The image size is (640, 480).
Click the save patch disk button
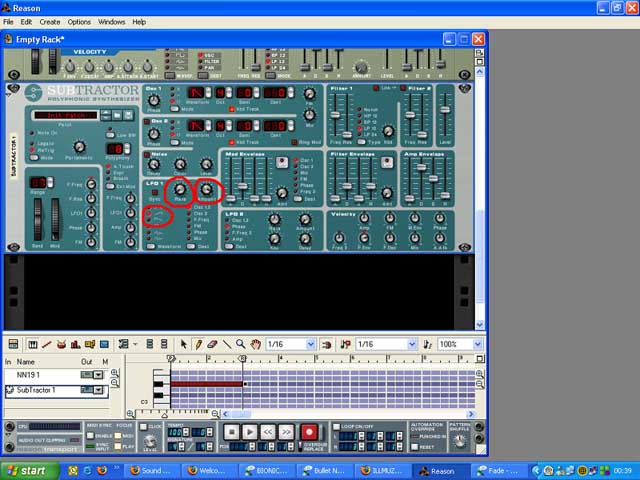[128, 116]
